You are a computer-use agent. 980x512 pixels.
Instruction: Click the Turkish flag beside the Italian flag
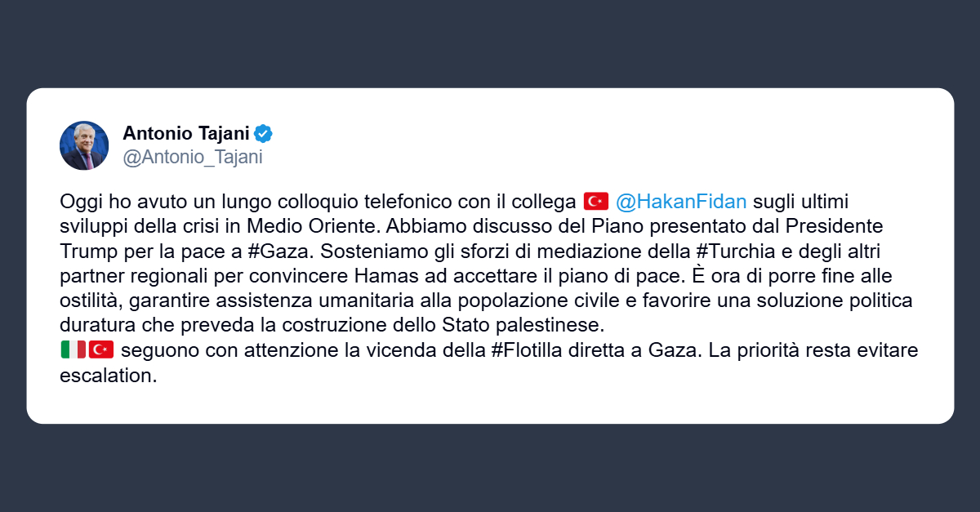[x=100, y=350]
